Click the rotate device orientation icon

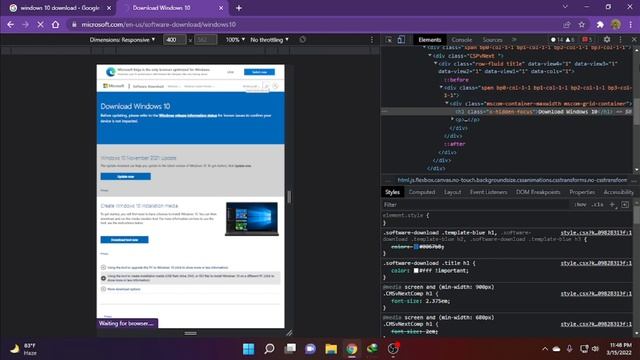coord(302,40)
